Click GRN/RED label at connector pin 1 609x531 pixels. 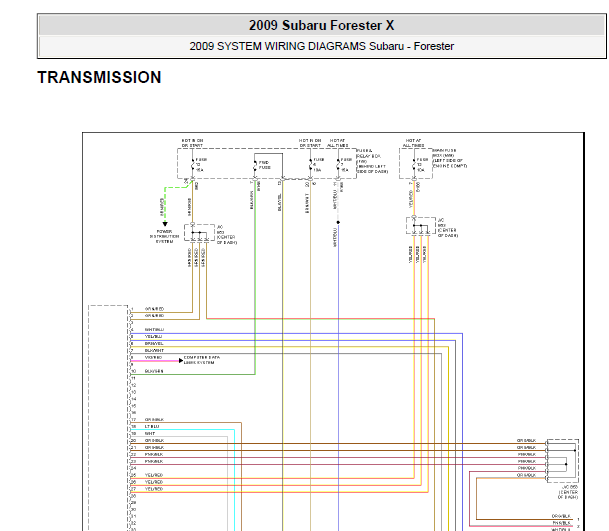[155, 309]
